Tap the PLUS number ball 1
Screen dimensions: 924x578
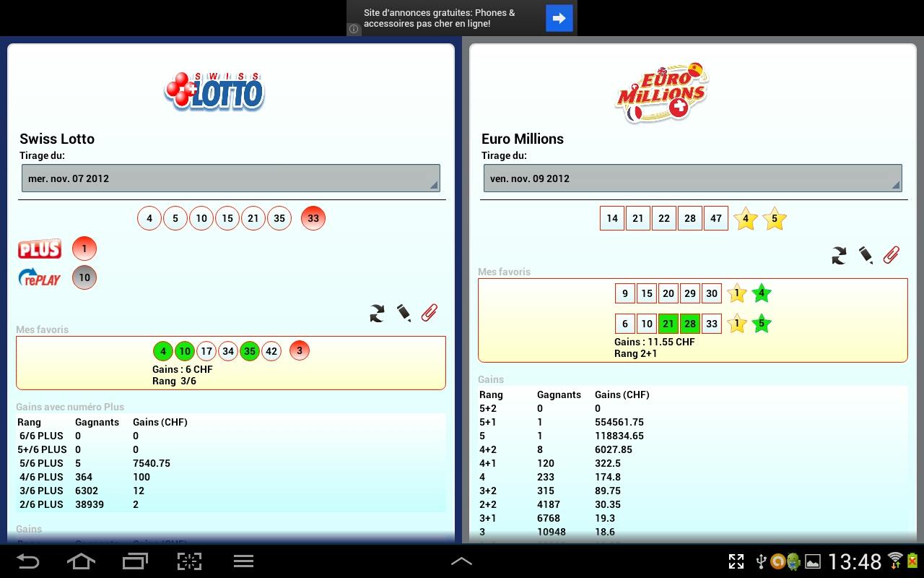click(84, 249)
